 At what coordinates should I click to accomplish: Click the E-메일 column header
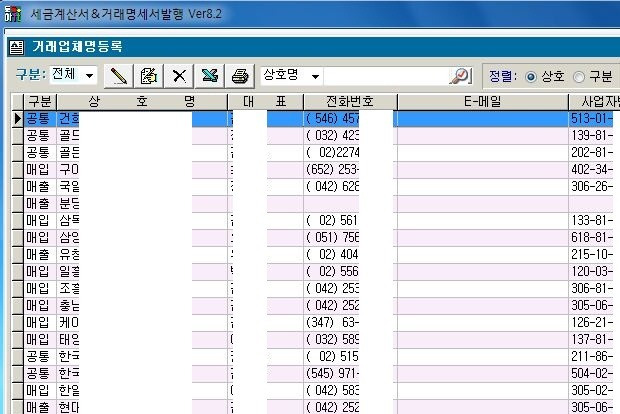[482, 102]
